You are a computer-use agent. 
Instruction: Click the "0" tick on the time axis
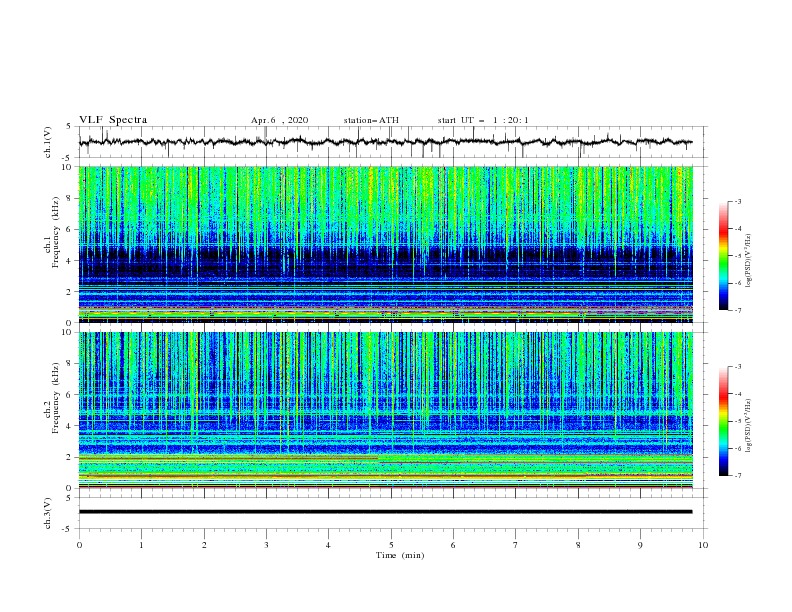click(x=79, y=545)
